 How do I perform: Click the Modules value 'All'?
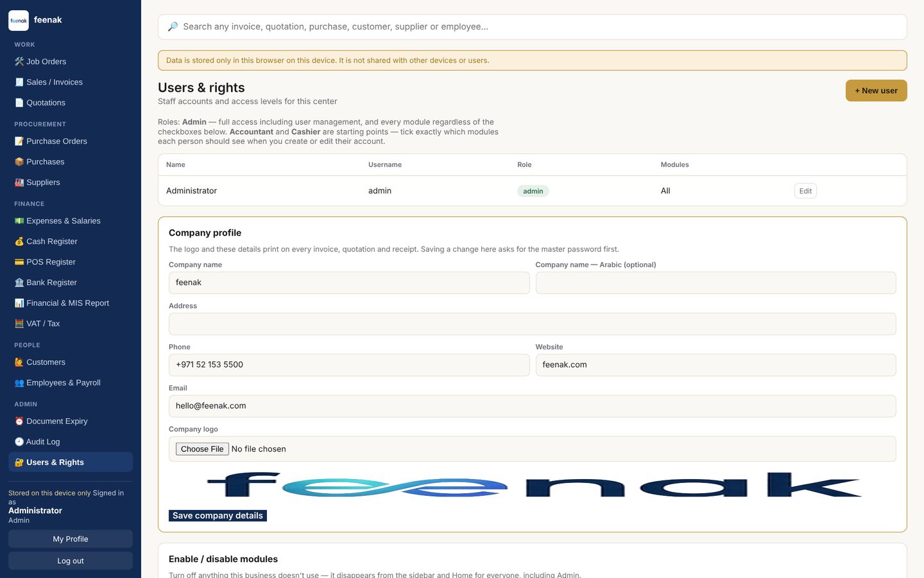tap(665, 191)
